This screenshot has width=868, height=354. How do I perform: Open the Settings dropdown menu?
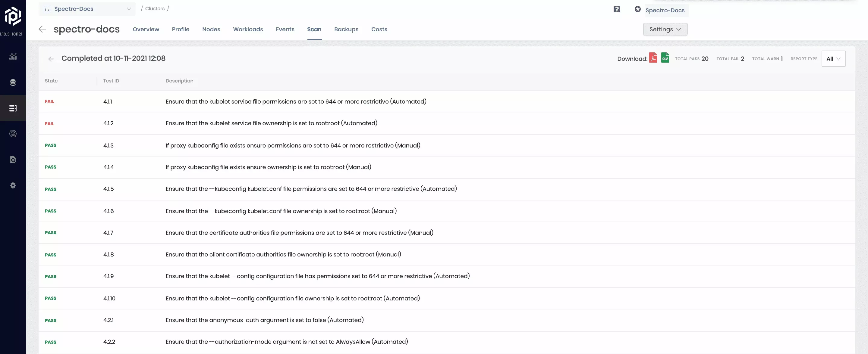(x=665, y=29)
